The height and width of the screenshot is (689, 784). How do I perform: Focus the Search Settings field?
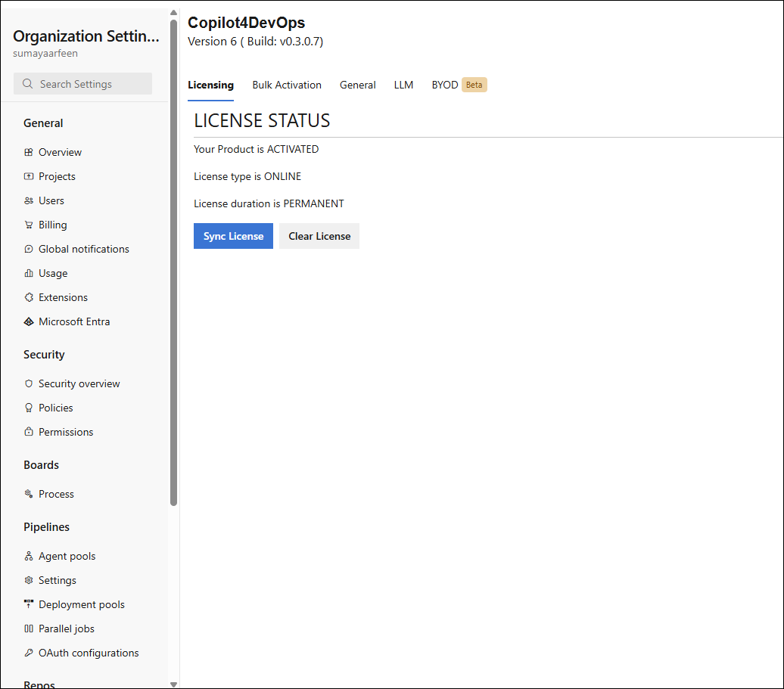pyautogui.click(x=83, y=83)
